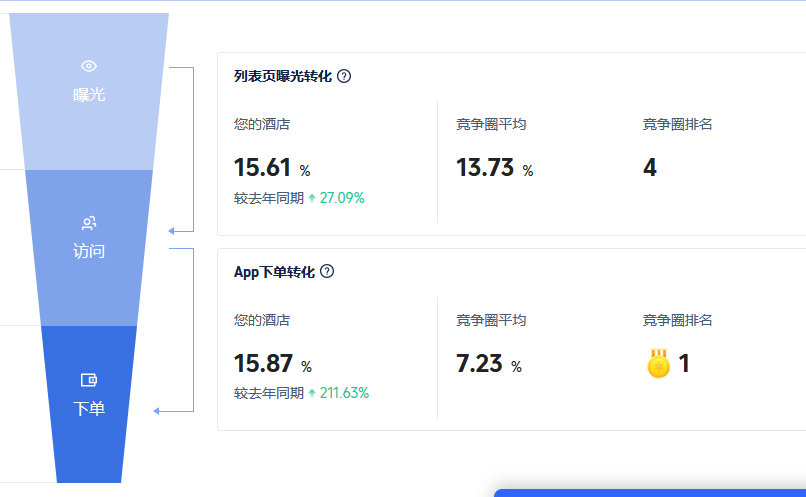Click the visitor icon above 访问
Screen dimensions: 806x497
[89, 223]
